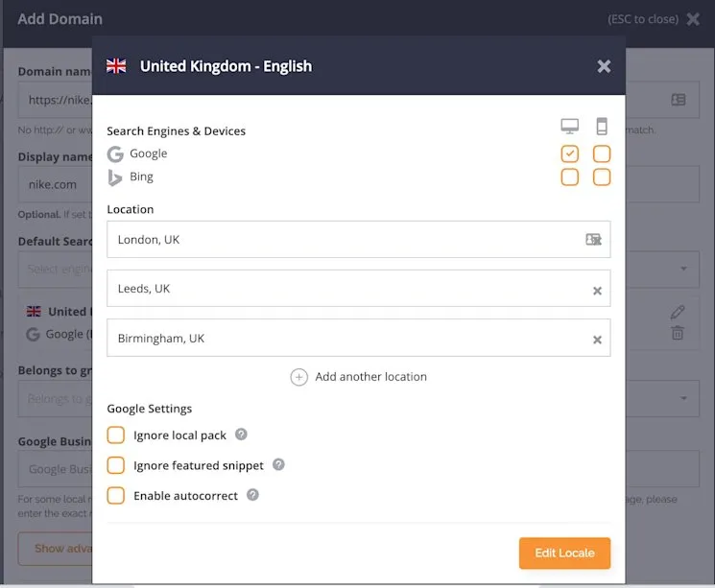This screenshot has width=715, height=588.
Task: Remove the Leeds, UK location
Action: (597, 291)
